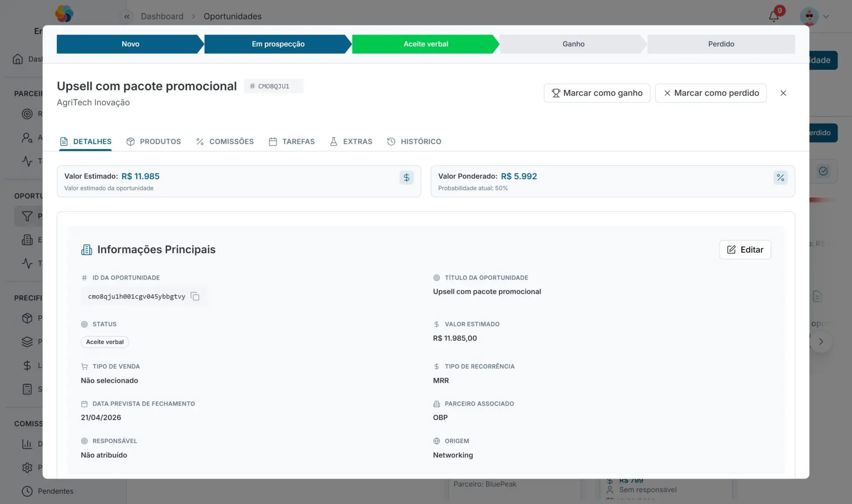This screenshot has height=504, width=852.
Task: Expand the profile dropdown chevron
Action: pos(826,16)
